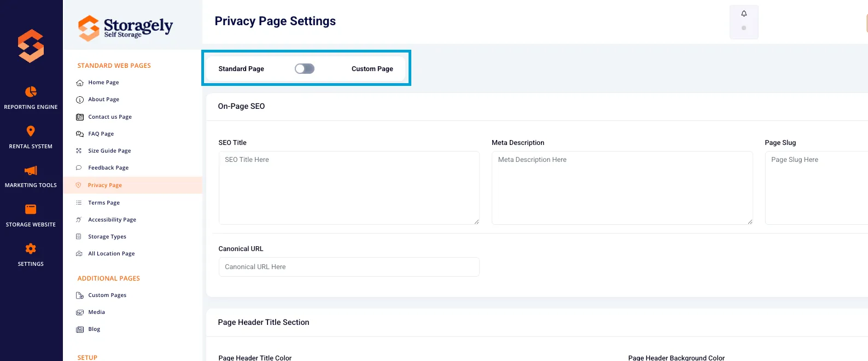Click the Storagely Self Storage logo
This screenshot has width=868, height=361.
pyautogui.click(x=125, y=27)
